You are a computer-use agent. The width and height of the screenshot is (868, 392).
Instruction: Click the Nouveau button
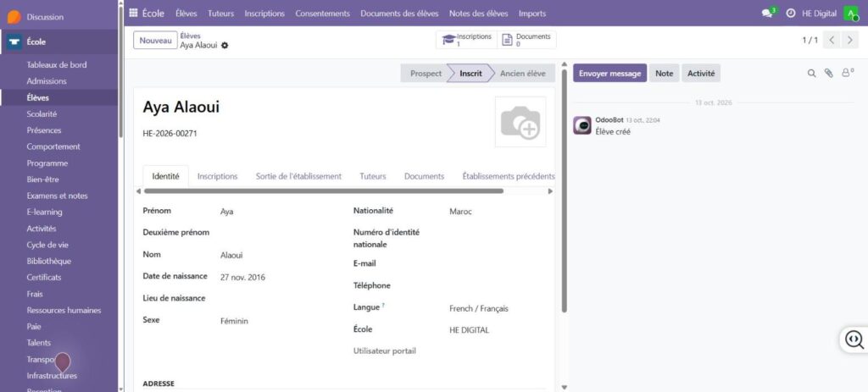click(x=155, y=41)
